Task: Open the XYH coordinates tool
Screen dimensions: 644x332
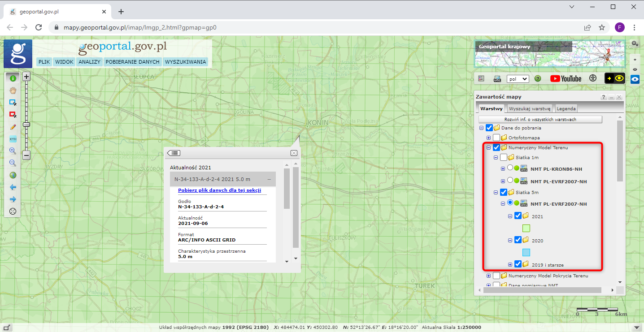Action: [x=13, y=139]
